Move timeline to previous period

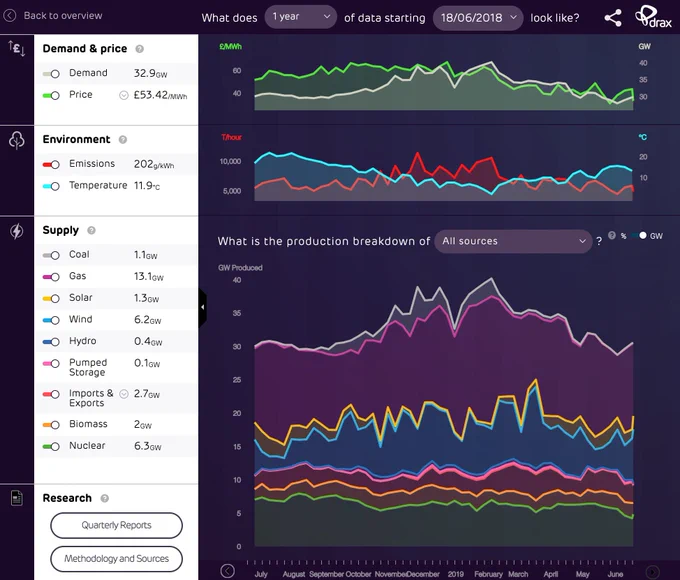pyautogui.click(x=228, y=571)
